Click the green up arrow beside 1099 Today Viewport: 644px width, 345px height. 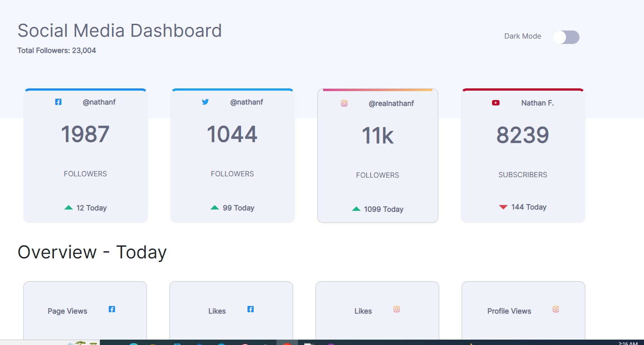(357, 209)
